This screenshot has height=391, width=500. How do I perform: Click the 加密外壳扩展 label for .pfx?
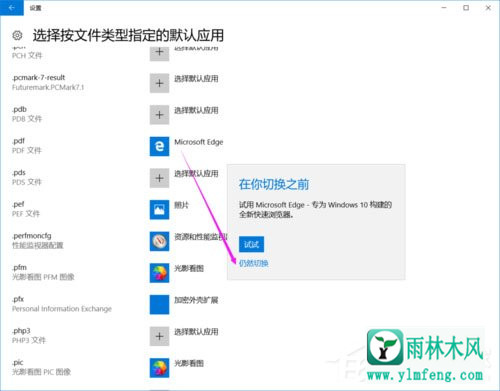(196, 300)
